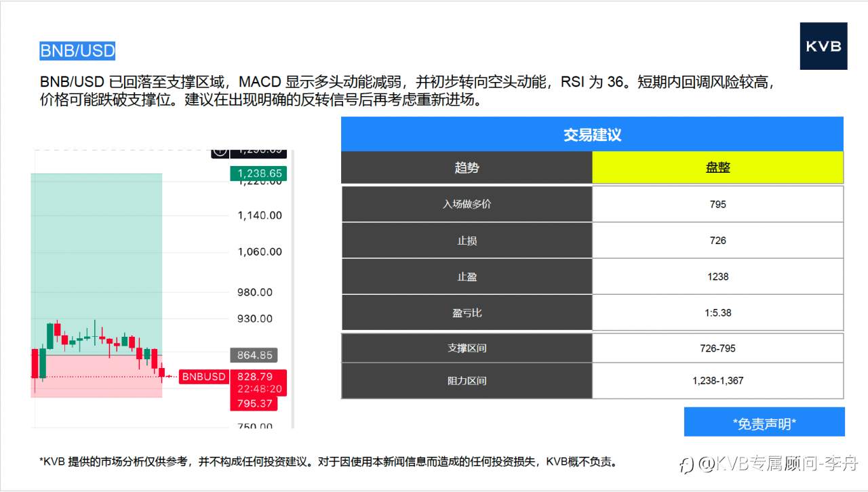
Task: Click the gray 864.85 price label
Action: [x=254, y=355]
